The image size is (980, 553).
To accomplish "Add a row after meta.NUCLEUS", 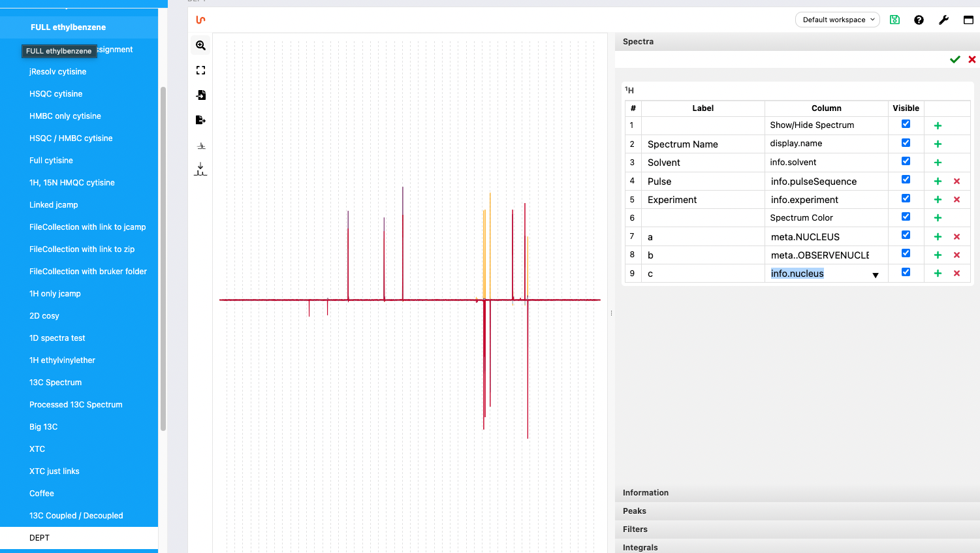I will click(938, 237).
